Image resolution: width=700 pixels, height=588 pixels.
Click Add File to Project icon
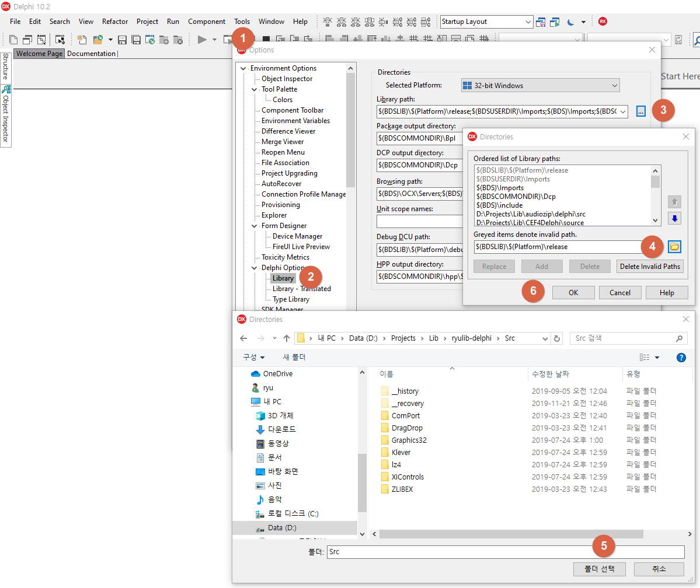(164, 40)
